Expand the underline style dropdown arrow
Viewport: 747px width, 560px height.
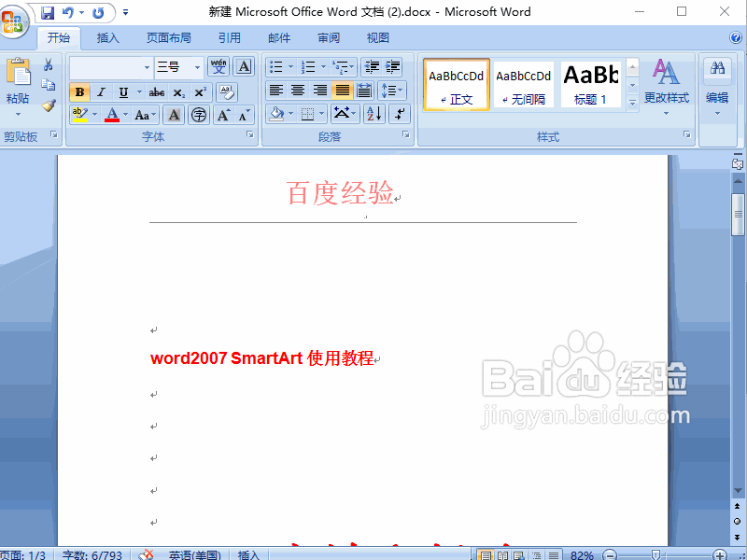click(139, 91)
